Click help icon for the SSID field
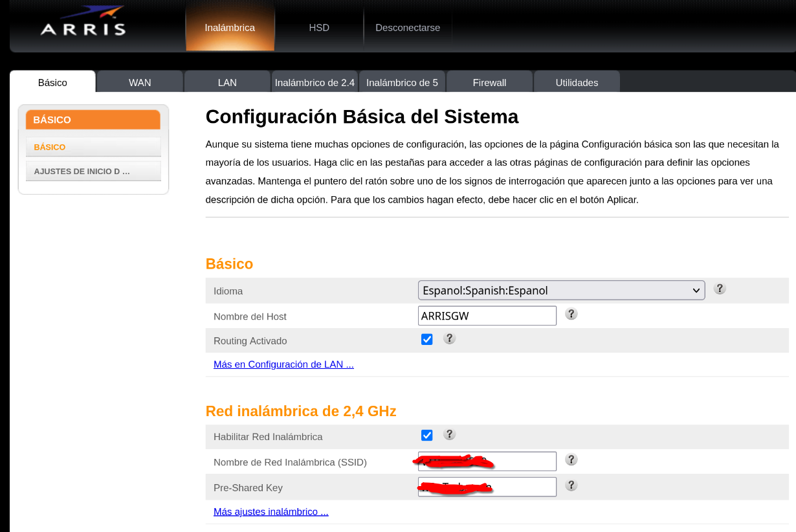The width and height of the screenshot is (796, 532). pyautogui.click(x=571, y=460)
